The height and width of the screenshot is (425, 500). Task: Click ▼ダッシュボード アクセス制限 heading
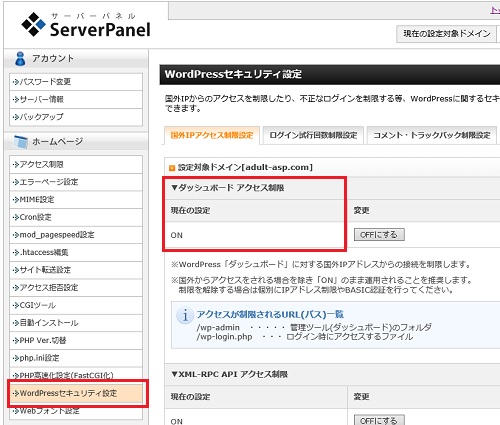click(x=228, y=188)
